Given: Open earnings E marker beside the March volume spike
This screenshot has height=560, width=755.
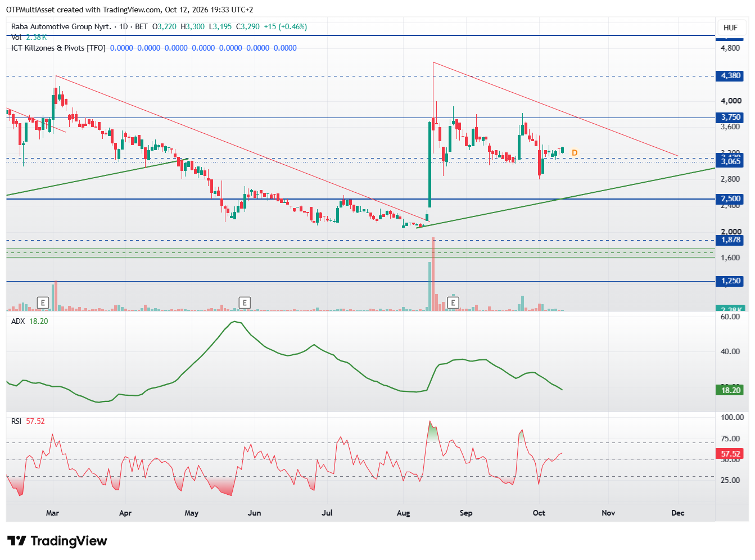Looking at the screenshot, I should point(43,303).
